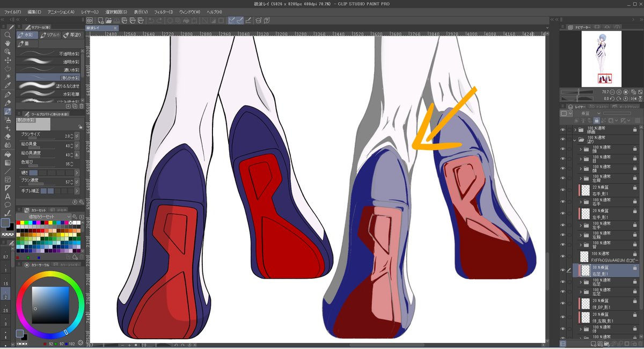Expand the 線画 layer folder
The image size is (644, 349).
pos(575,130)
